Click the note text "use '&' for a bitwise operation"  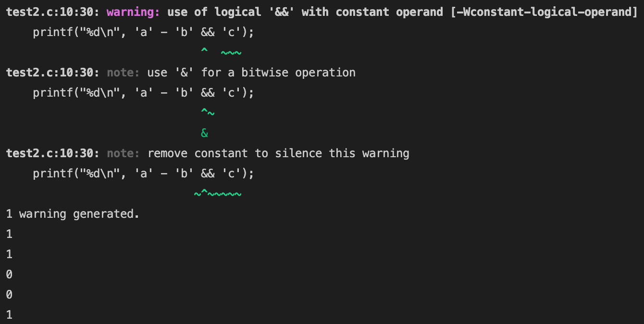point(251,73)
